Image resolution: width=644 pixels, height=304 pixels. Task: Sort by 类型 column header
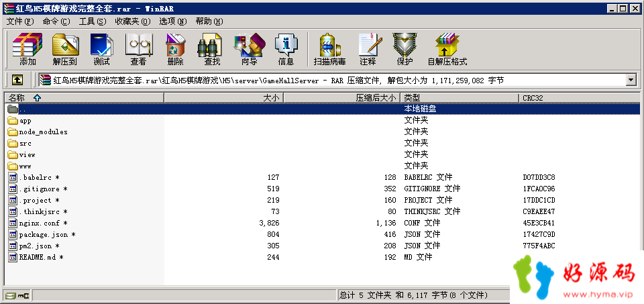tap(460, 98)
